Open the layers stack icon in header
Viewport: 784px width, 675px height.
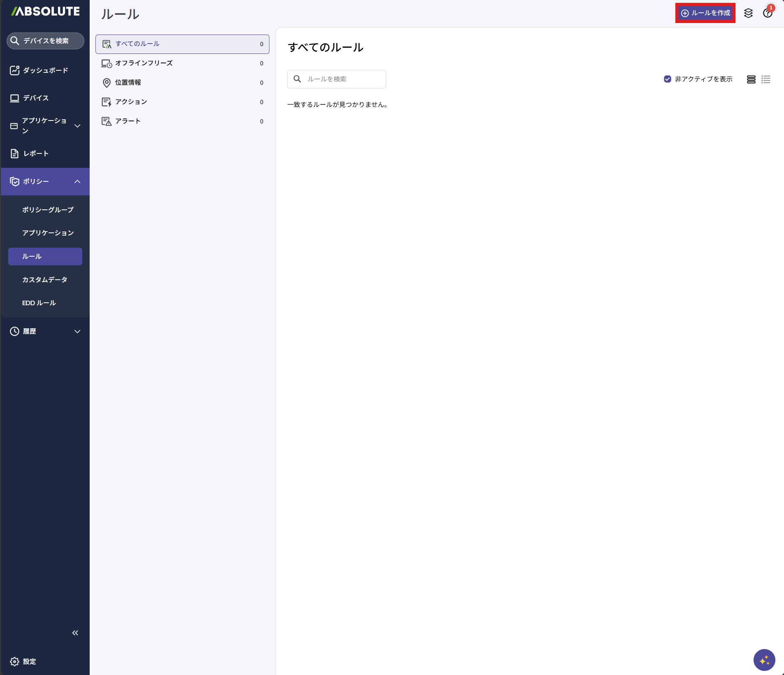749,13
